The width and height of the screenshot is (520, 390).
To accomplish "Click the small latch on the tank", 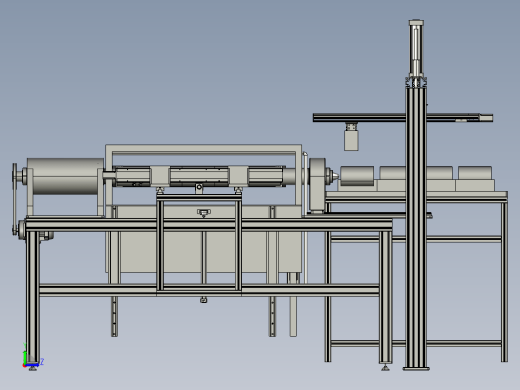I will (x=204, y=213).
